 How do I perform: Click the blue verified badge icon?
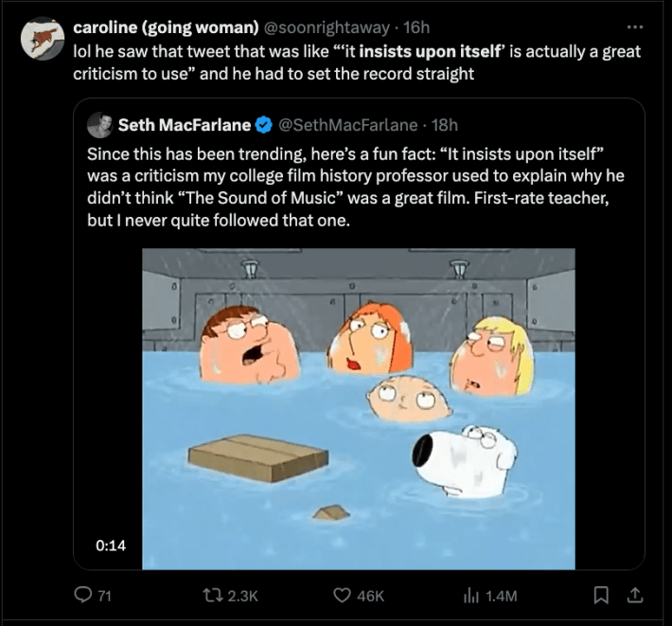click(267, 125)
